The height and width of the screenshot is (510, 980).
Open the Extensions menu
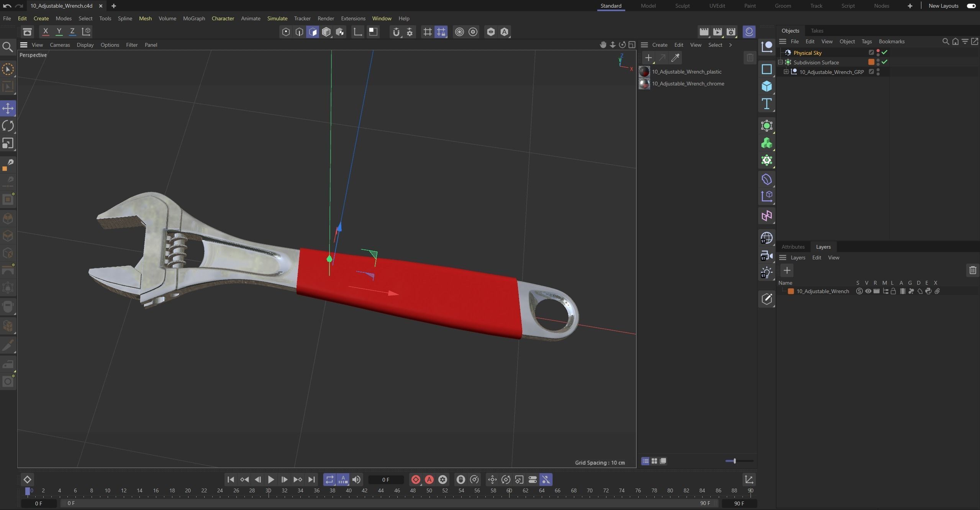(353, 18)
